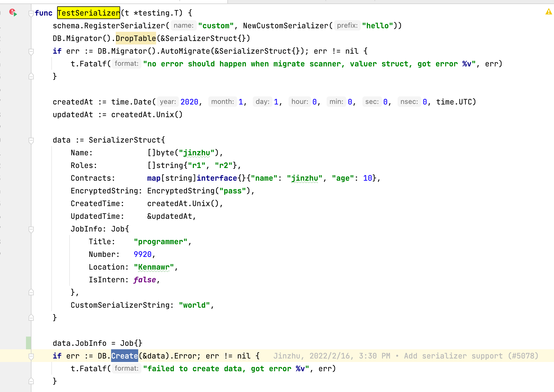Collapse the TestSerializer function fold marker

tap(31, 13)
